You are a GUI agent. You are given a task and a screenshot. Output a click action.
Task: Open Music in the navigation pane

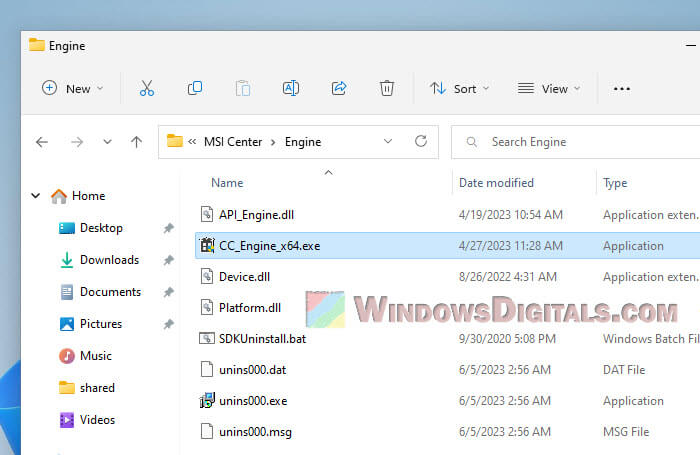[96, 356]
